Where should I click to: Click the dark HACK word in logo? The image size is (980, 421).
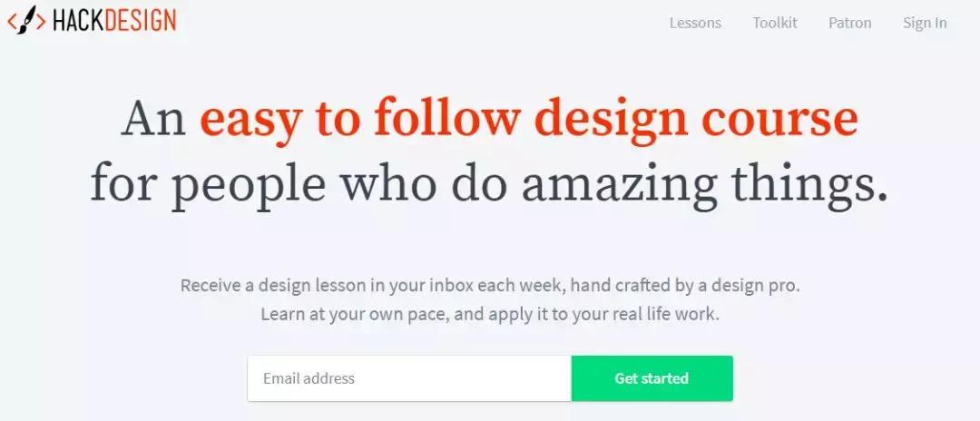(x=78, y=21)
